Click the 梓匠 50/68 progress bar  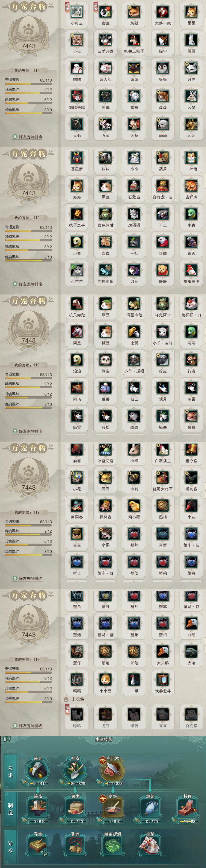[x=189, y=821]
